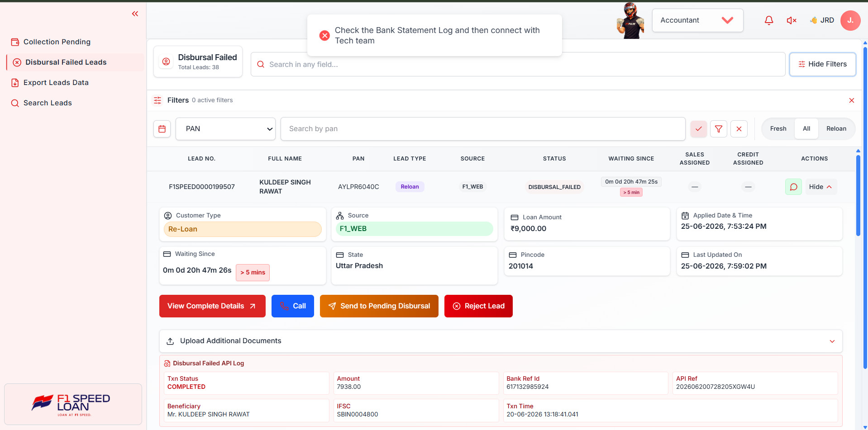Open comment chat icon for lead
This screenshot has height=430, width=868.
(793, 187)
